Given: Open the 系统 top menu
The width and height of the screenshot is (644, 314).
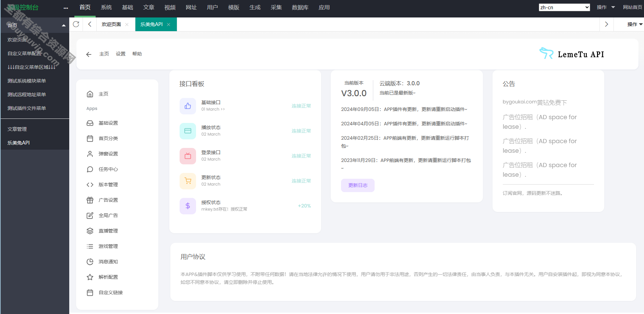Looking at the screenshot, I should [106, 7].
